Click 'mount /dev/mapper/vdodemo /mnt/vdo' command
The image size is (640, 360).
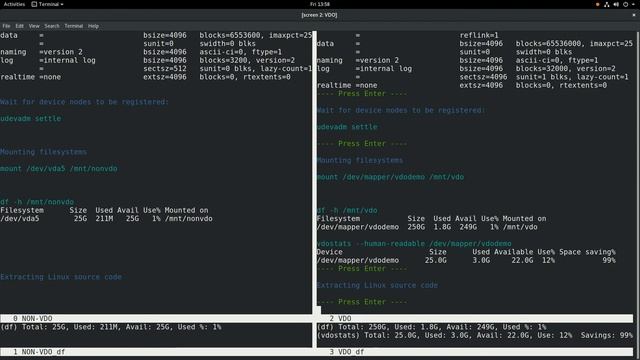390,177
